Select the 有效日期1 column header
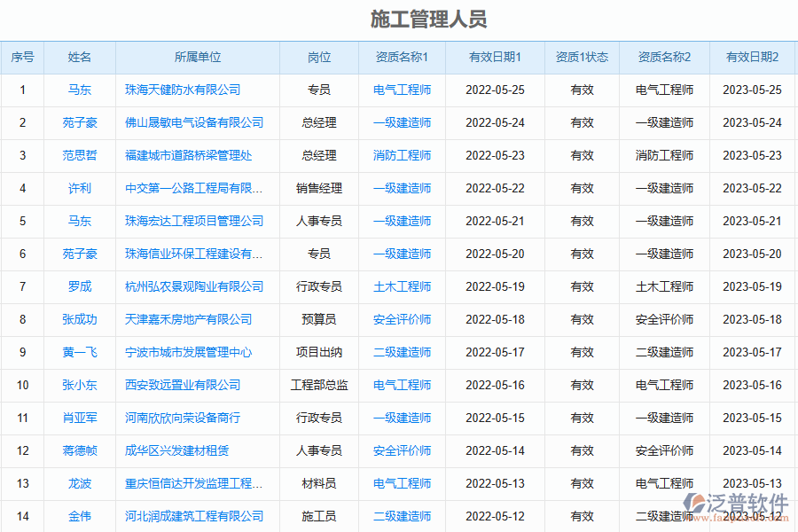The width and height of the screenshot is (798, 532). tap(495, 57)
